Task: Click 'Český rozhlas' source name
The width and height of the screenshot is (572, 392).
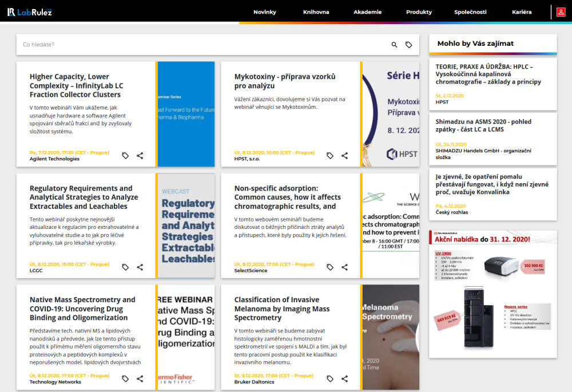Action: point(452,212)
